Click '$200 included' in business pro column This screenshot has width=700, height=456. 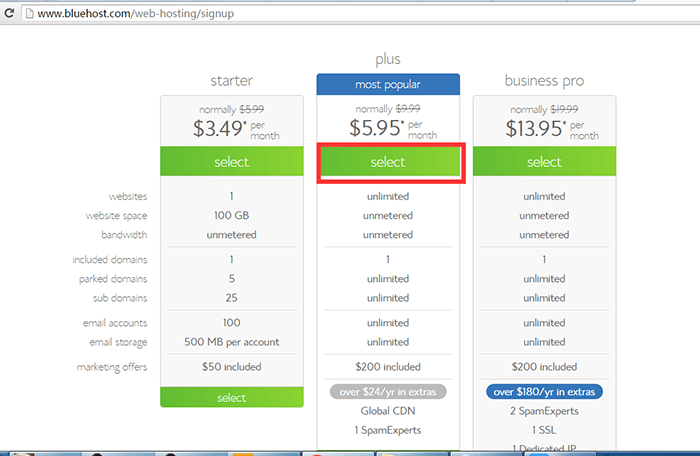tap(544, 367)
